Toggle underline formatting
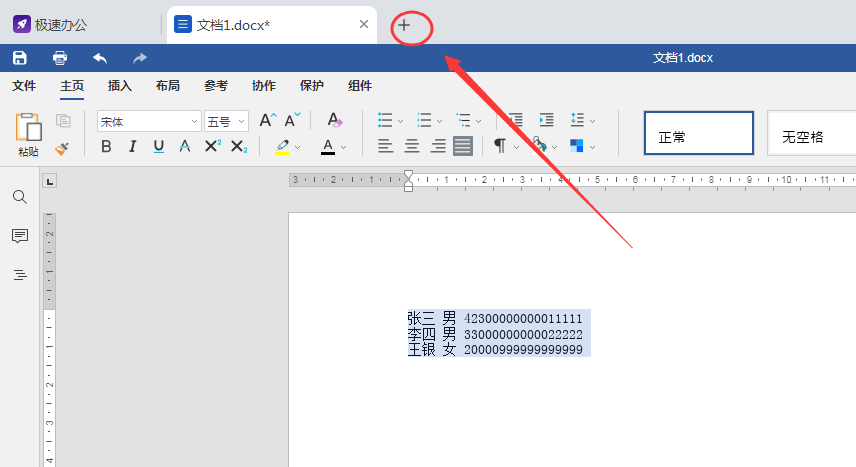 tap(159, 146)
